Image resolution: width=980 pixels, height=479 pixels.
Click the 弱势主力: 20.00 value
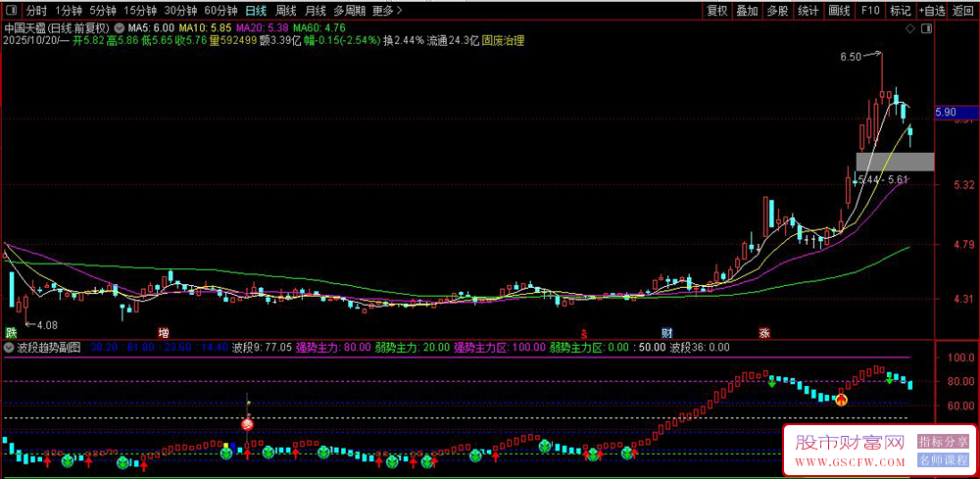[412, 347]
